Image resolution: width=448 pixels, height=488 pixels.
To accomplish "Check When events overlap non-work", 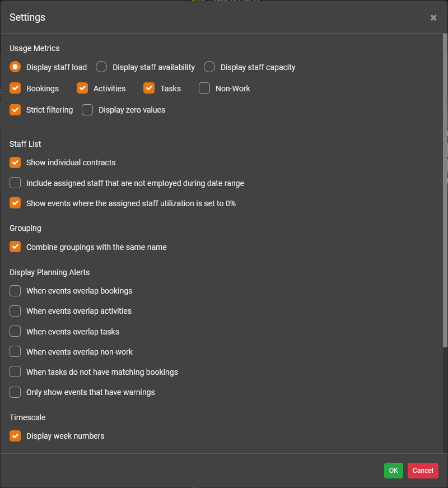I will 15,352.
